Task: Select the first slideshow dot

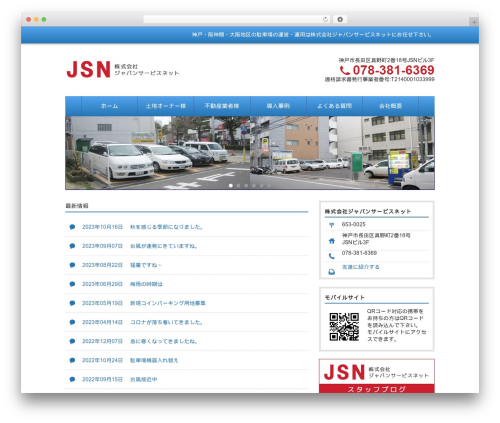Action: tap(231, 186)
